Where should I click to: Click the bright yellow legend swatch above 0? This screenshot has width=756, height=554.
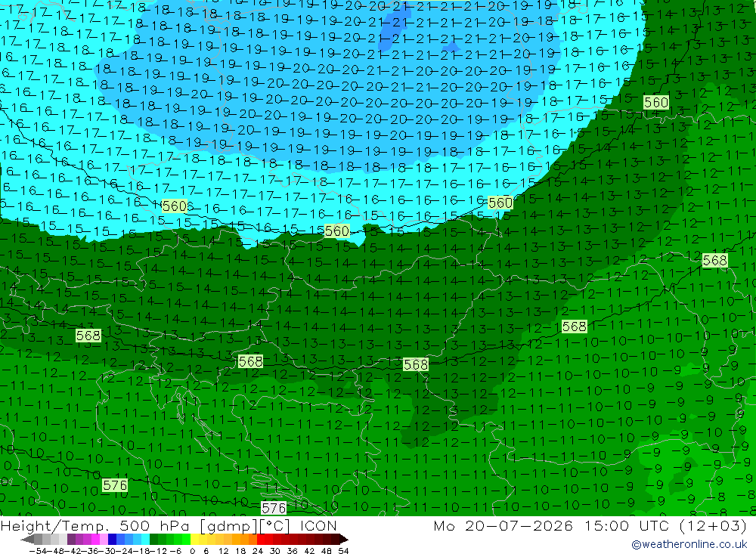195,539
